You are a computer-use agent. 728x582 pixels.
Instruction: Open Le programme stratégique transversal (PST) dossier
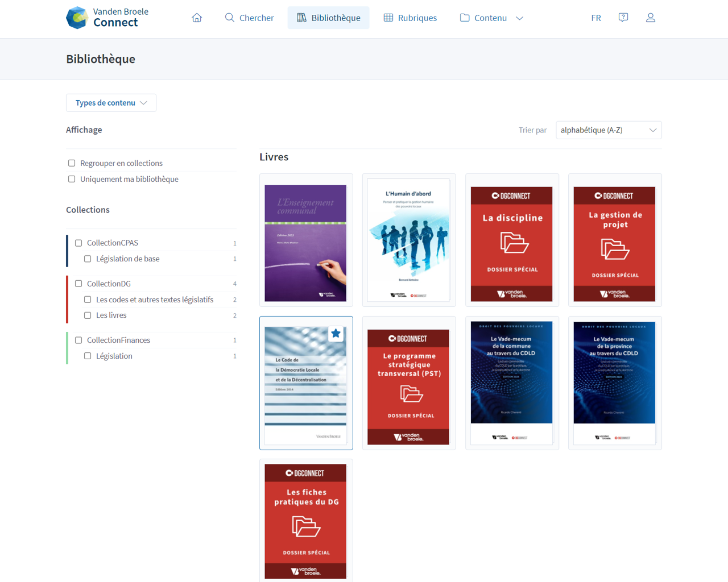point(409,383)
